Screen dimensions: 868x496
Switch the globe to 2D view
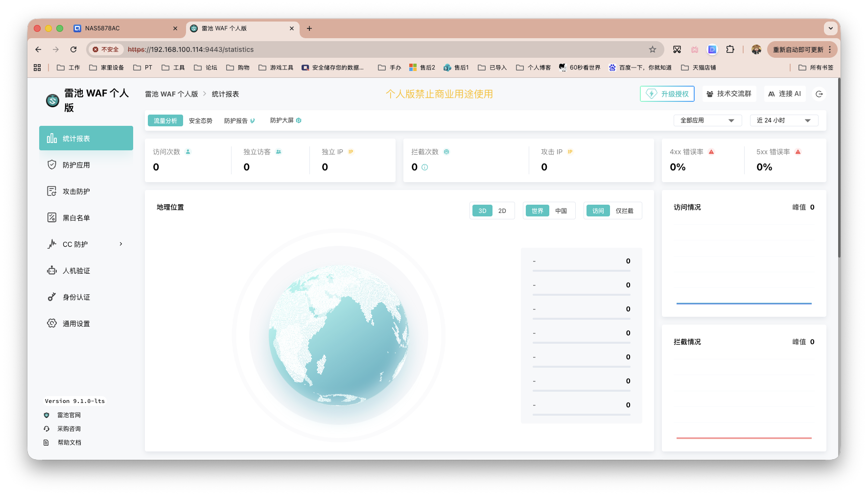[502, 210]
